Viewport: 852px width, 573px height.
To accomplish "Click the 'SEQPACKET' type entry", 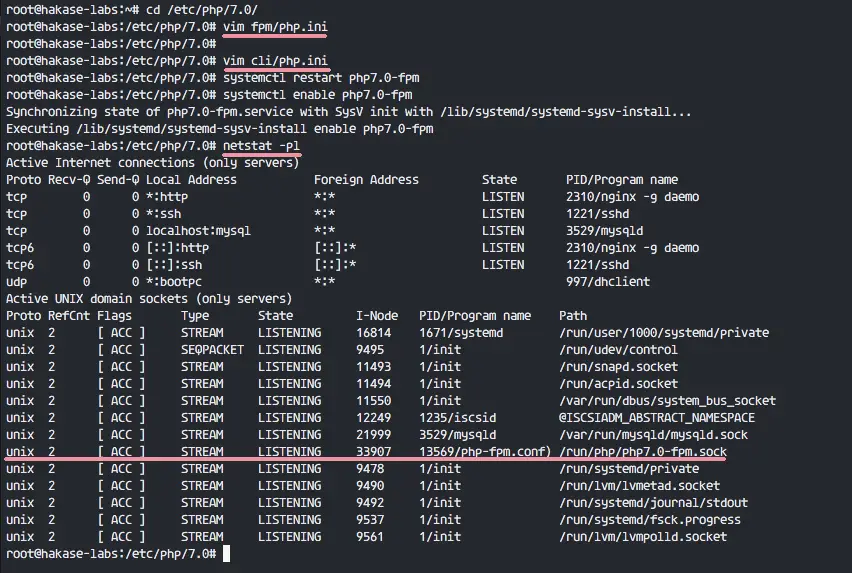I will click(x=212, y=350).
